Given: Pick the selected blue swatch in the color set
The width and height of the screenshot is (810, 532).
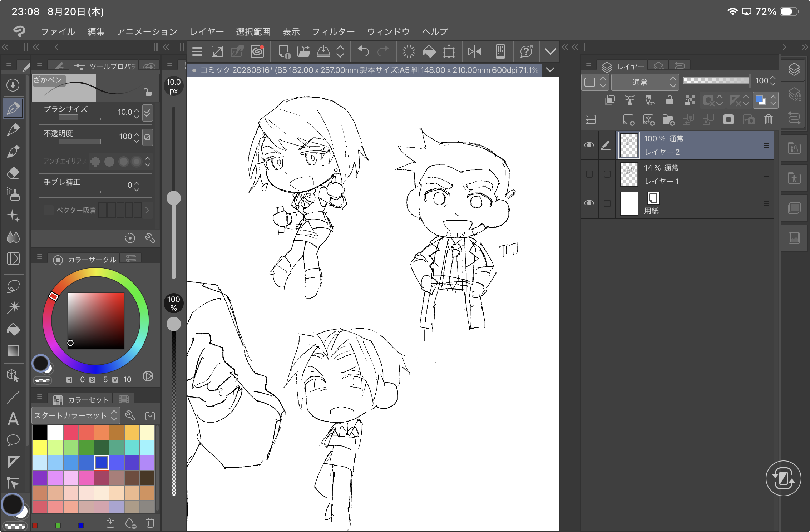Looking at the screenshot, I should coord(102,462).
